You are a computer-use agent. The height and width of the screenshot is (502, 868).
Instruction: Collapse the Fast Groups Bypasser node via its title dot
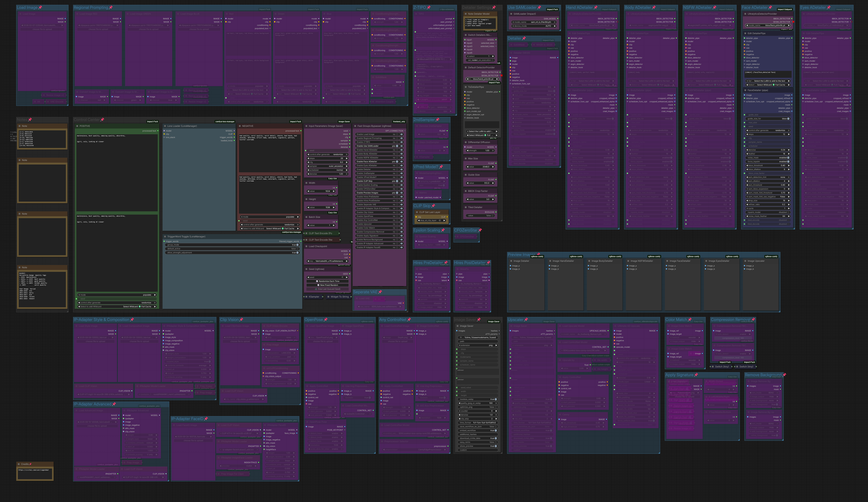355,126
